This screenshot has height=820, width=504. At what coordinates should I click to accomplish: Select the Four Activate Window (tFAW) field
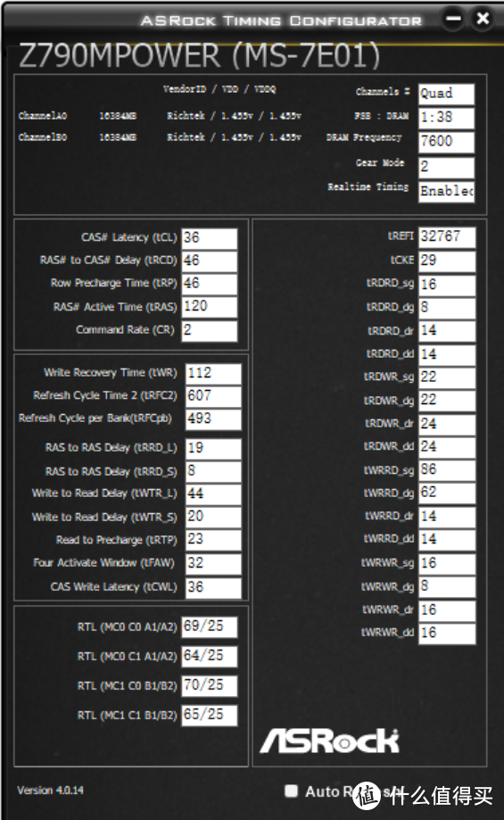pyautogui.click(x=214, y=564)
